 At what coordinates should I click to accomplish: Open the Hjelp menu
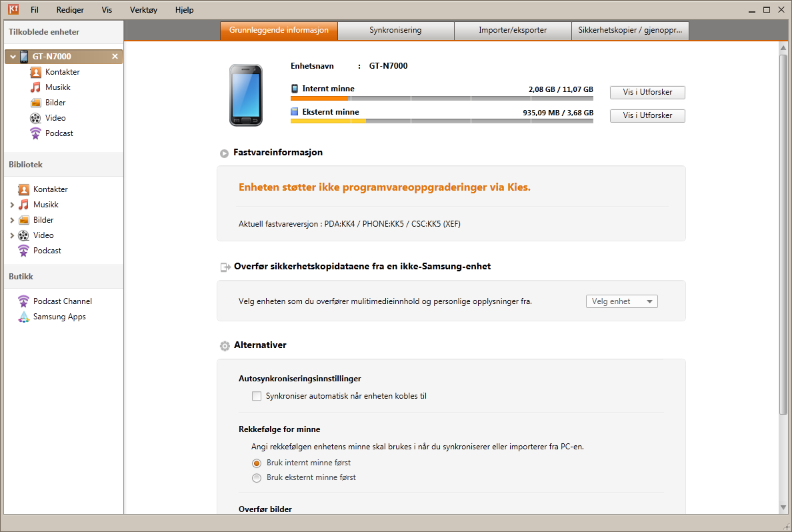click(x=185, y=9)
